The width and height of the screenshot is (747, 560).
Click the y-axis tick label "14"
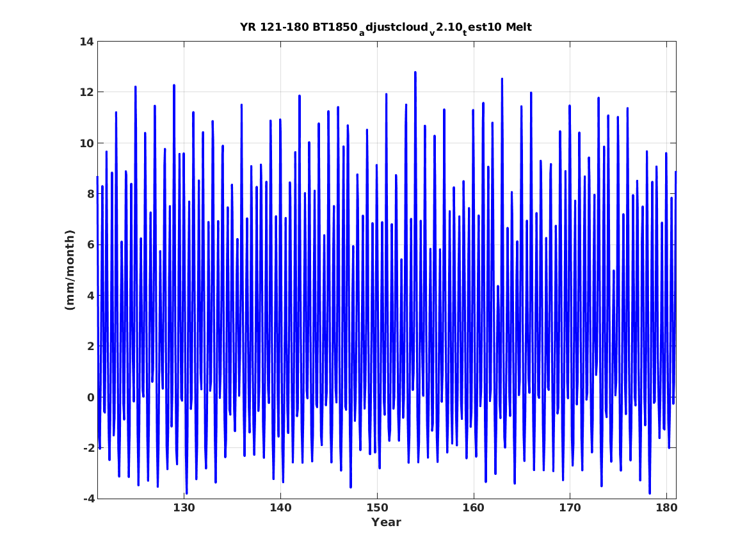(x=86, y=42)
